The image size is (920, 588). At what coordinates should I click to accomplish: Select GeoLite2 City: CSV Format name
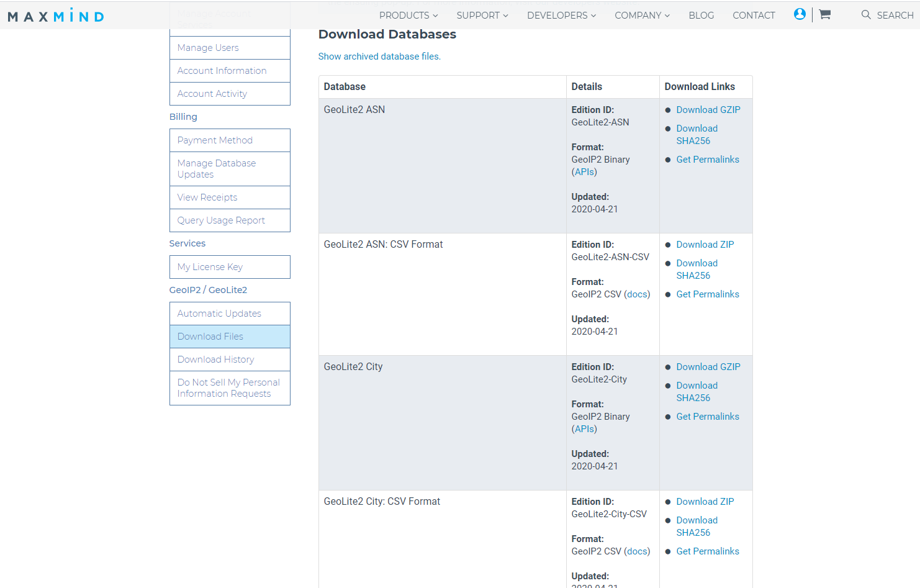pos(382,502)
